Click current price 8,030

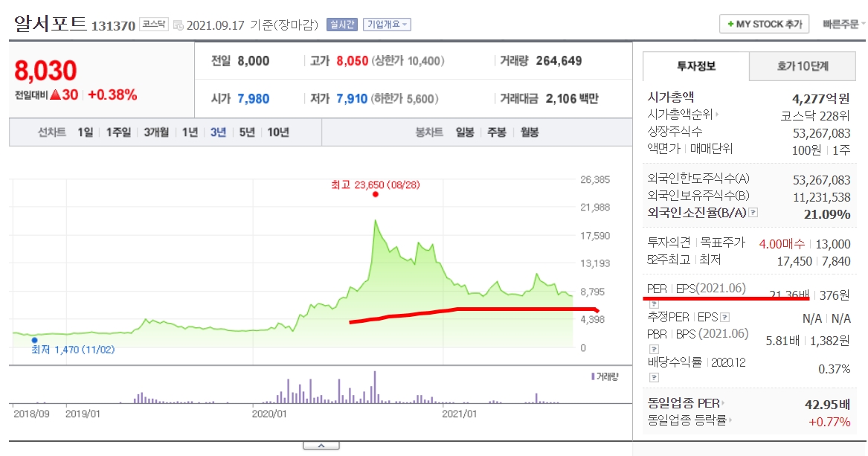tap(45, 71)
